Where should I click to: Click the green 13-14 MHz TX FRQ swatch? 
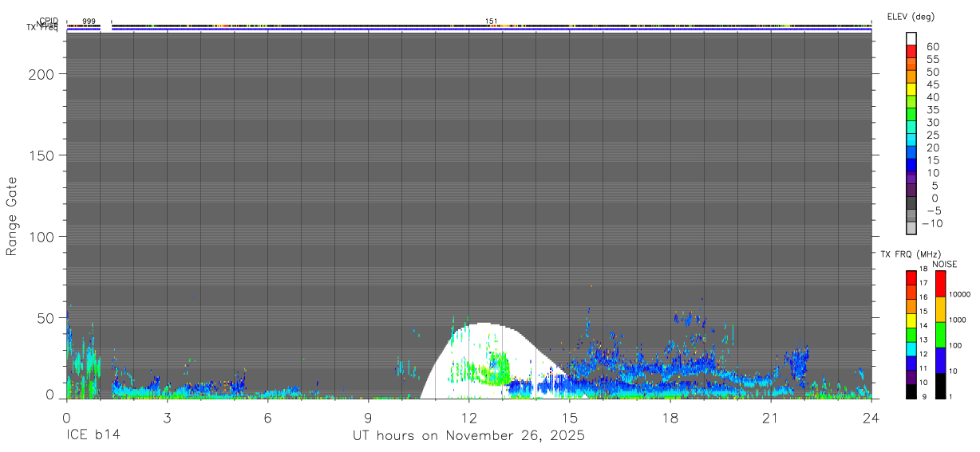pyautogui.click(x=911, y=335)
